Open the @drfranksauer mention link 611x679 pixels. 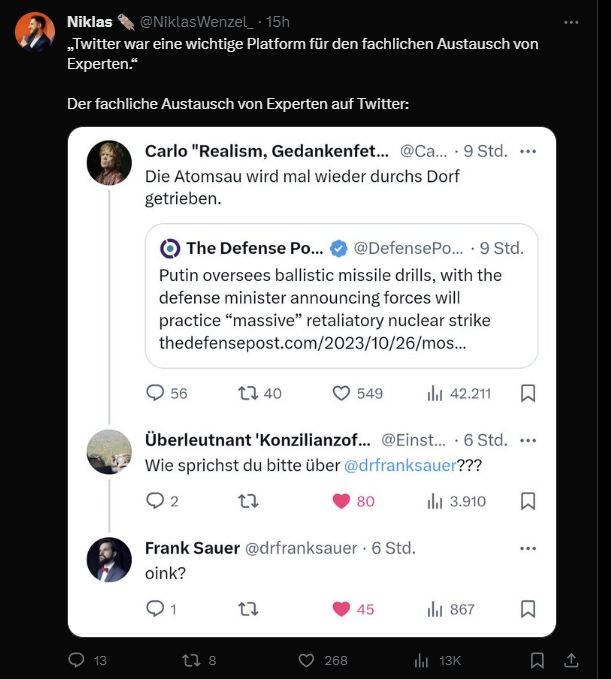point(400,466)
